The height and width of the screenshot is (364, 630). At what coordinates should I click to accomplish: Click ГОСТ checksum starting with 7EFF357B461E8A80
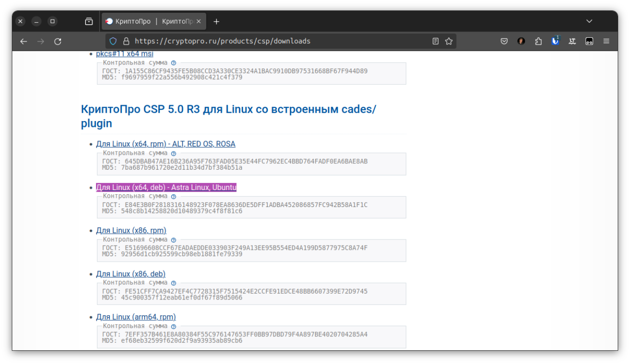click(x=246, y=334)
